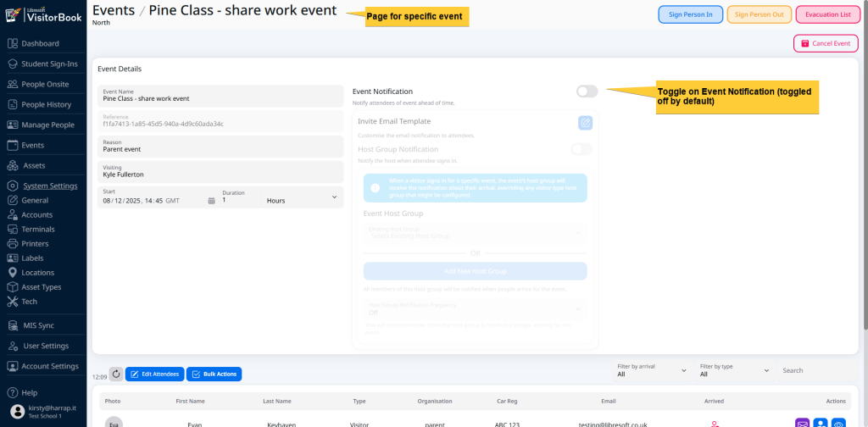868x427 pixels.
Task: Click the purple email icon in Actions
Action: pyautogui.click(x=802, y=424)
